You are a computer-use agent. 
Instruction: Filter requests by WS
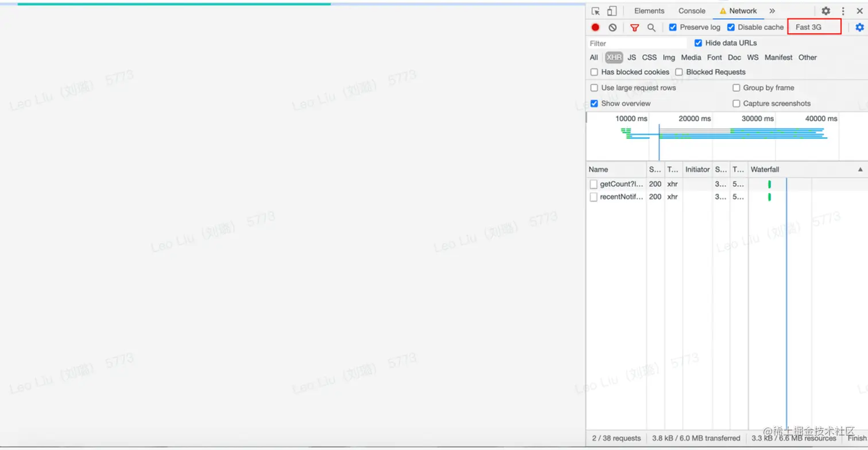(x=753, y=57)
